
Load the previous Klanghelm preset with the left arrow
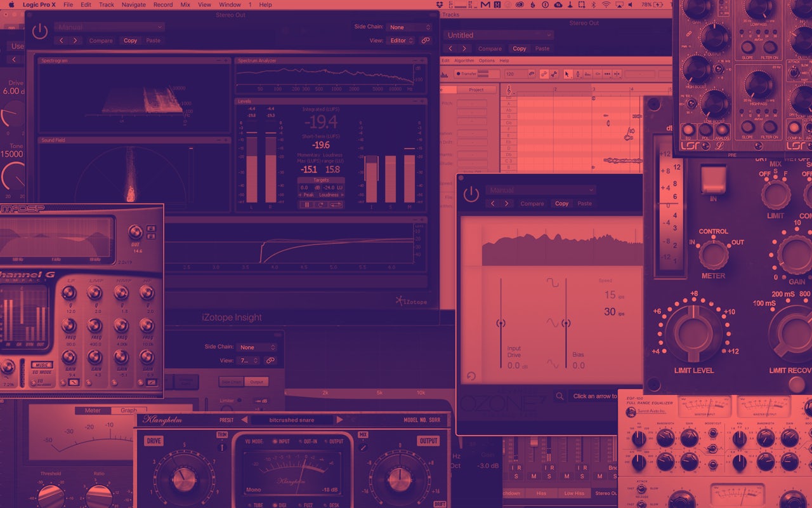pyautogui.click(x=244, y=420)
